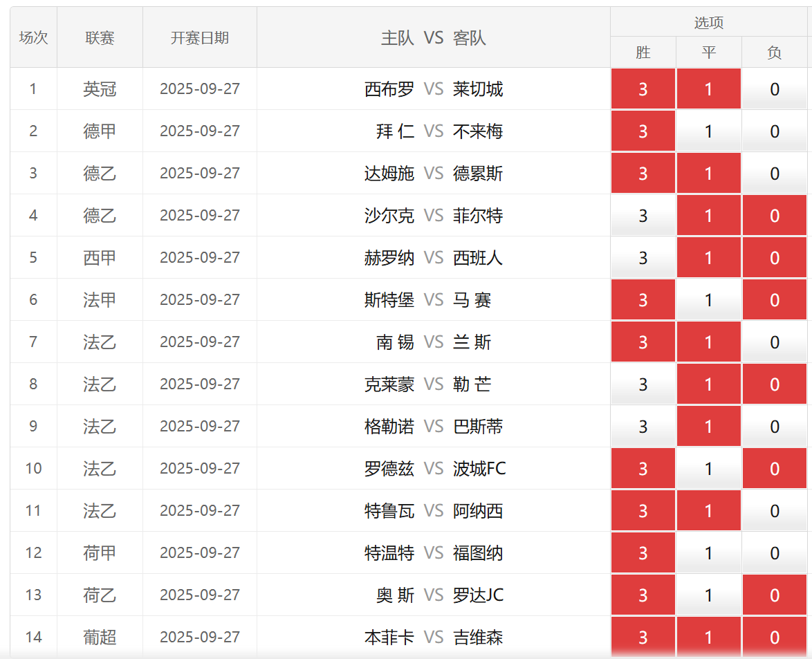Select win option 3 for 沙尔克 vs 菲尔特
The image size is (812, 661).
click(643, 216)
